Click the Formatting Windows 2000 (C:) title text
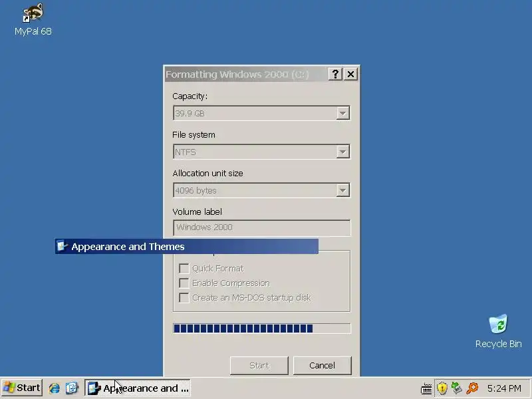Screen dimensions: 532x399 [237, 74]
